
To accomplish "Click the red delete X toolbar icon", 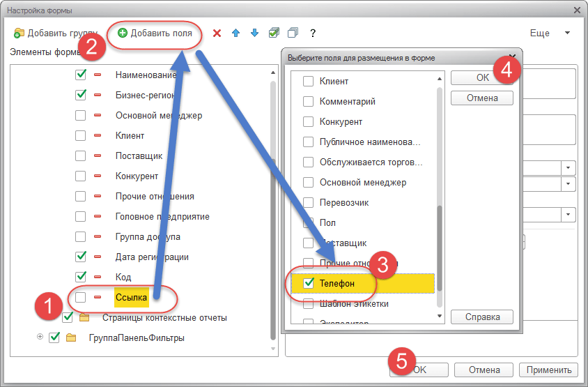I will pos(217,33).
